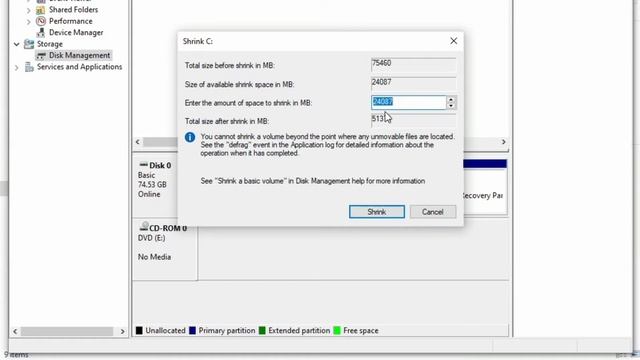Click the No Media text
The image size is (640, 360).
pyautogui.click(x=154, y=257)
